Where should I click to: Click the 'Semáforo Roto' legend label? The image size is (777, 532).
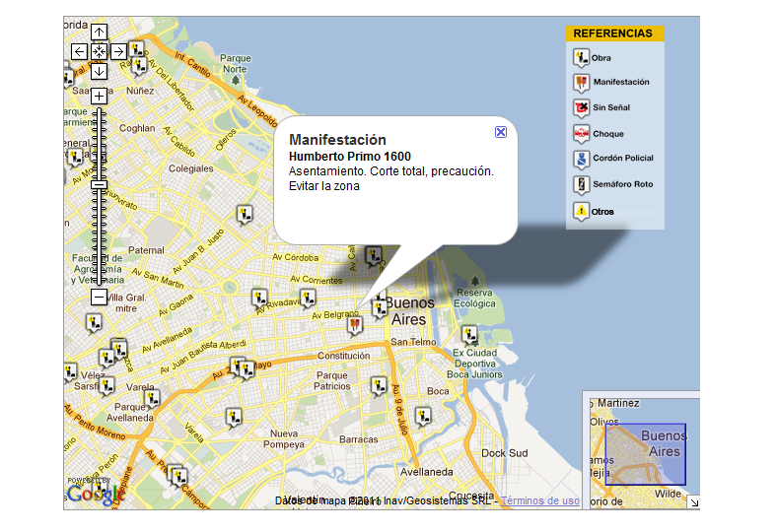click(623, 184)
